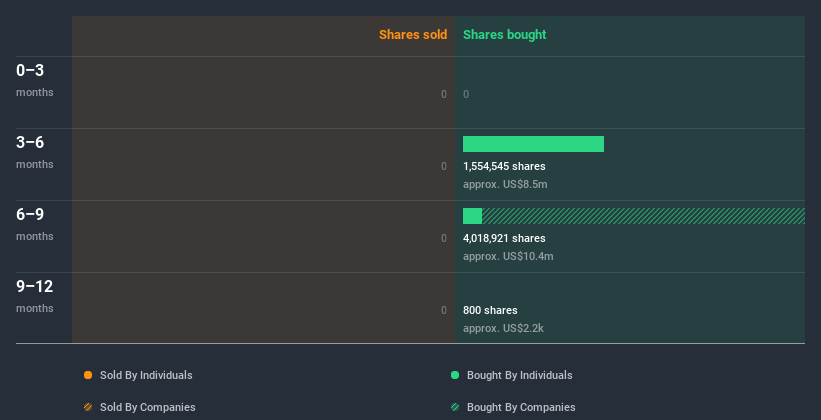Click the 4,018,921 shares label
The height and width of the screenshot is (420, 821).
[504, 238]
